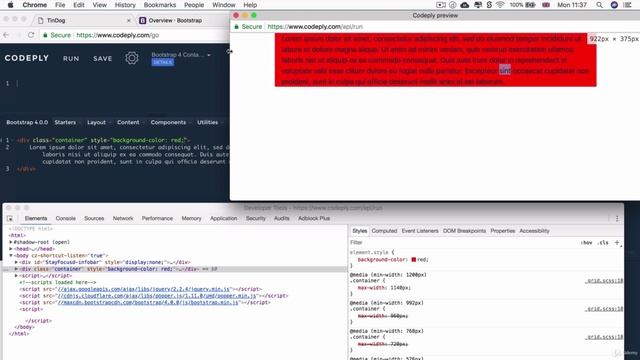Screen dimensions: 640x360
Task: Switch to the Network tab
Action: point(123,219)
